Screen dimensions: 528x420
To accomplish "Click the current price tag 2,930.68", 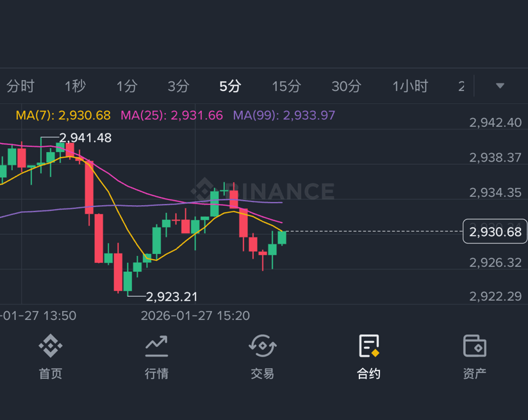I will (495, 231).
